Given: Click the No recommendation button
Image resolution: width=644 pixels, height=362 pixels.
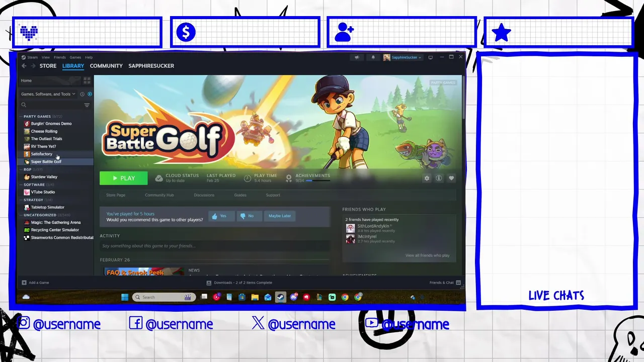Looking at the screenshot, I should [249, 216].
